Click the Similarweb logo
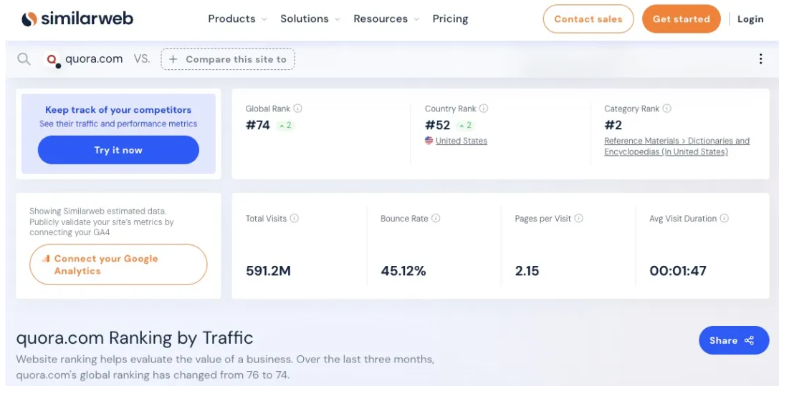Screen dimensions: 787x403 77,19
